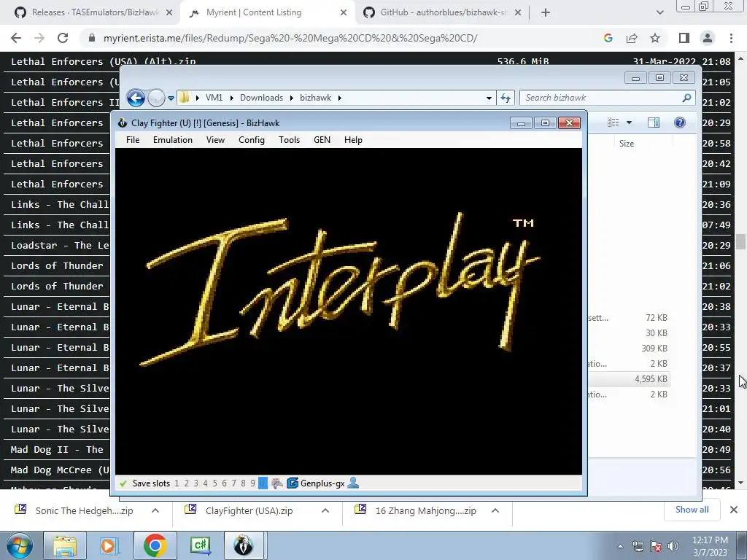Image resolution: width=747 pixels, height=560 pixels.
Task: Share this page icon in Chrome
Action: tap(632, 38)
